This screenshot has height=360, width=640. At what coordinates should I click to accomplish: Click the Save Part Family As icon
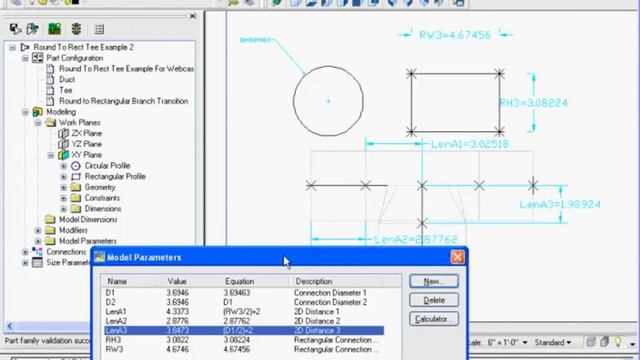tap(32, 29)
